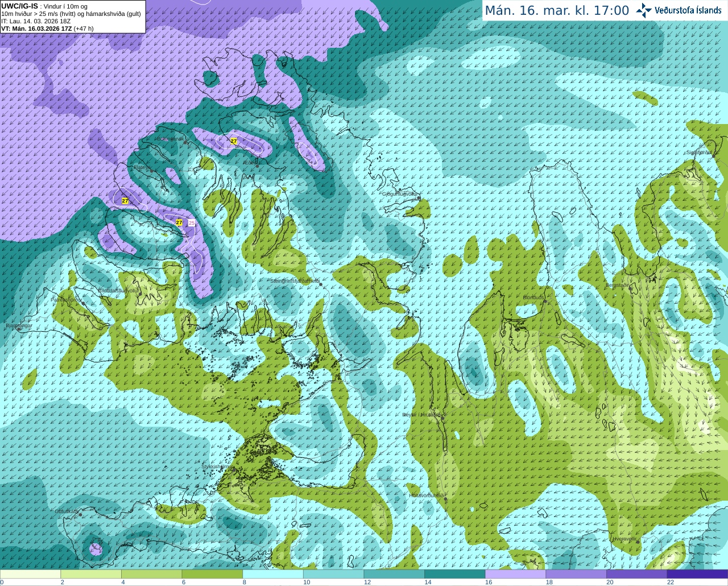Select the Bolungarvík station dot
The height and width of the screenshot is (586, 728).
pos(186,142)
